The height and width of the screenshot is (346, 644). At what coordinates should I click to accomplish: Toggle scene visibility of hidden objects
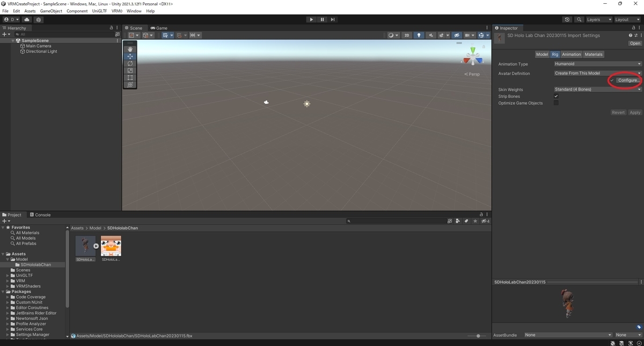point(457,35)
